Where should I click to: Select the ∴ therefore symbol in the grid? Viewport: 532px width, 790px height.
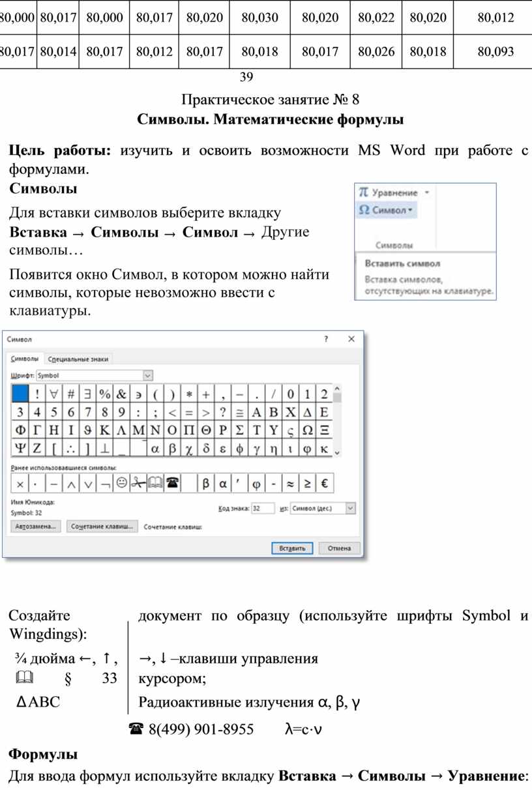click(x=72, y=448)
